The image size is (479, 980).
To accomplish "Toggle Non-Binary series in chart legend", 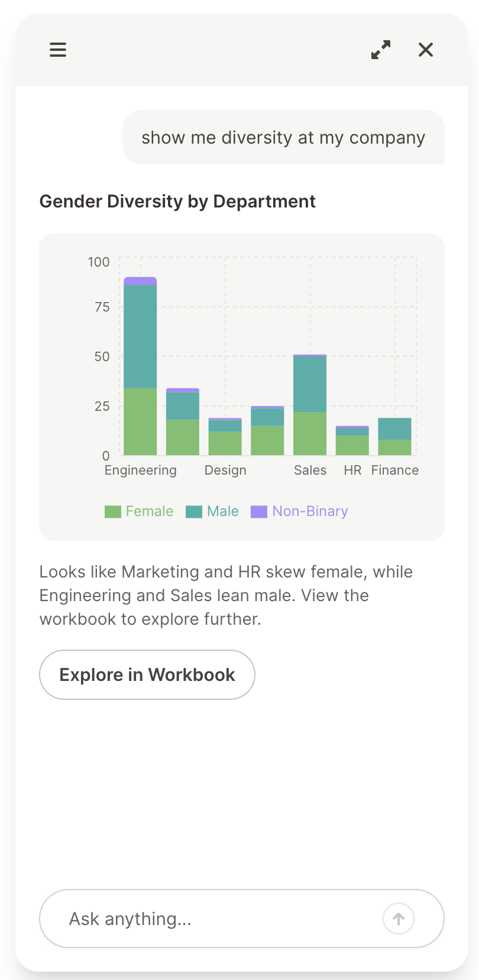I will [310, 511].
